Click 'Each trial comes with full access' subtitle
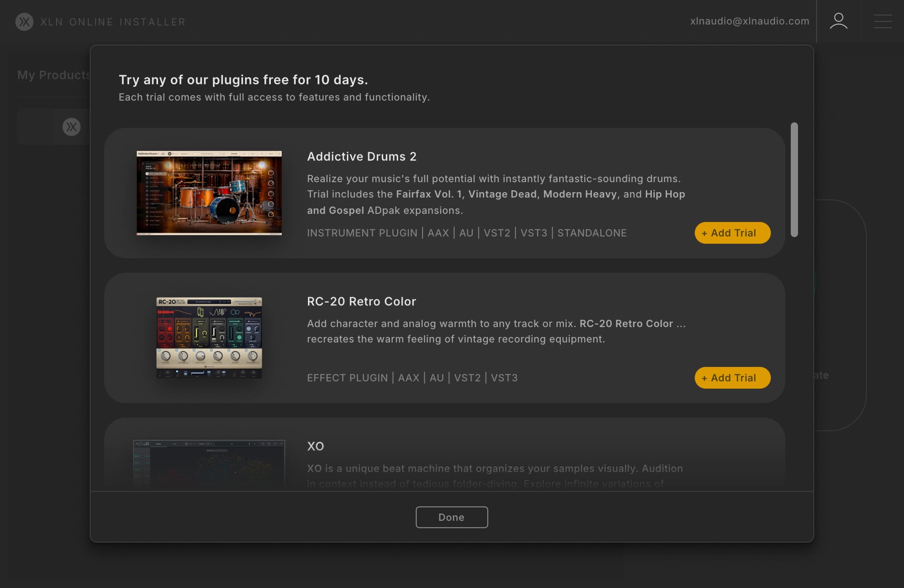904x588 pixels. coord(274,97)
